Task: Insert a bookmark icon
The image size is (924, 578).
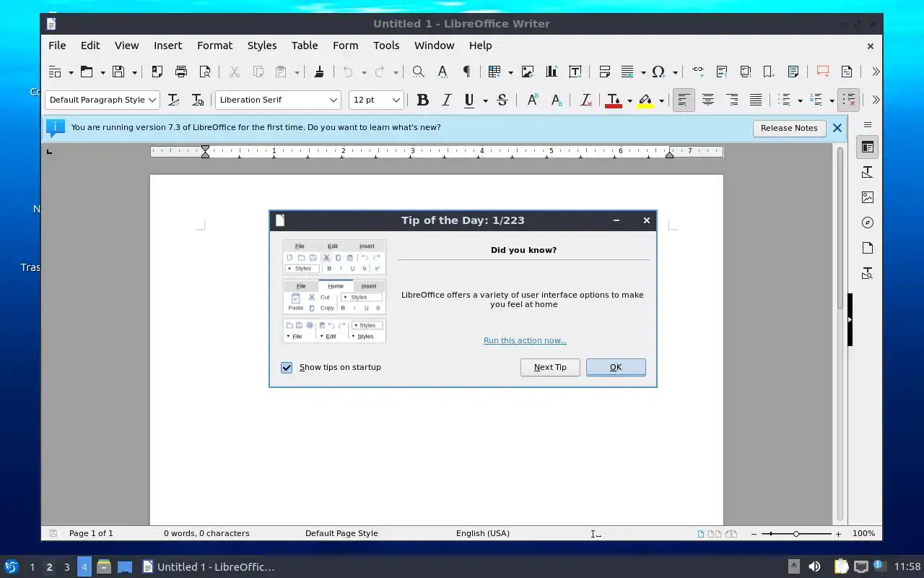Action: [x=770, y=72]
